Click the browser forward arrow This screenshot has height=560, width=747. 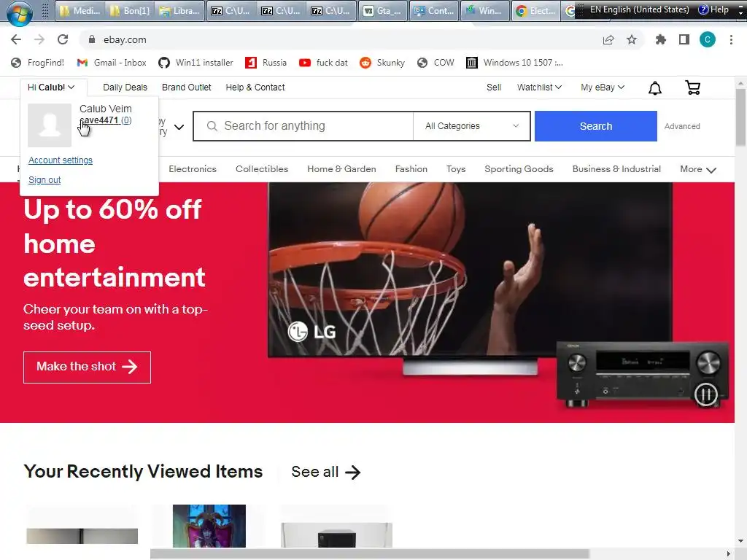point(39,39)
